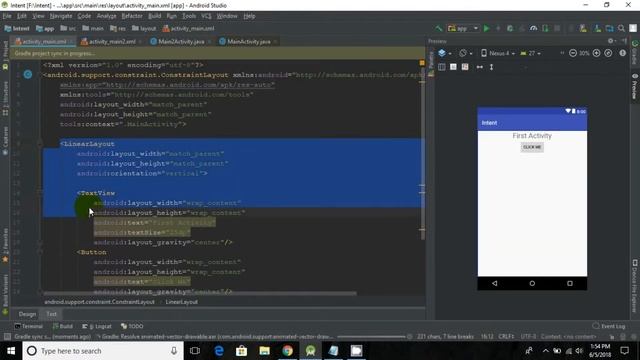Open the Terminal tool window
Image resolution: width=640 pixels, height=360 pixels.
(x=28, y=326)
